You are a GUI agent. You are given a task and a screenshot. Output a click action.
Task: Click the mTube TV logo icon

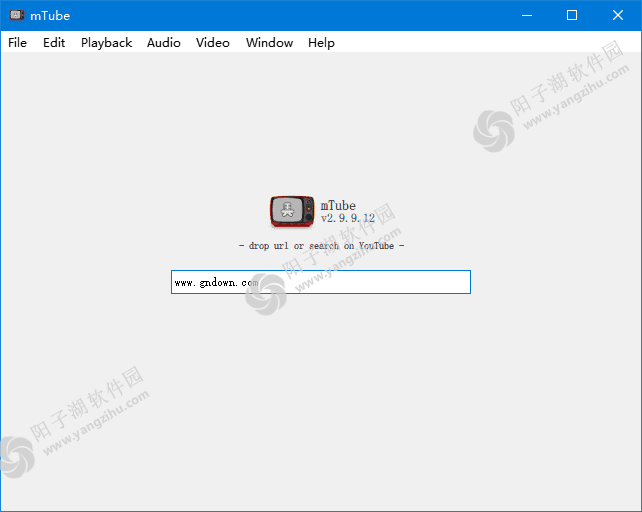(x=292, y=211)
